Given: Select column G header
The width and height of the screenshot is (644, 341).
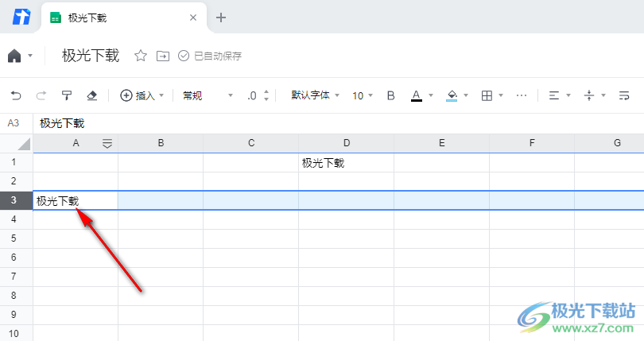Looking at the screenshot, I should coord(609,143).
